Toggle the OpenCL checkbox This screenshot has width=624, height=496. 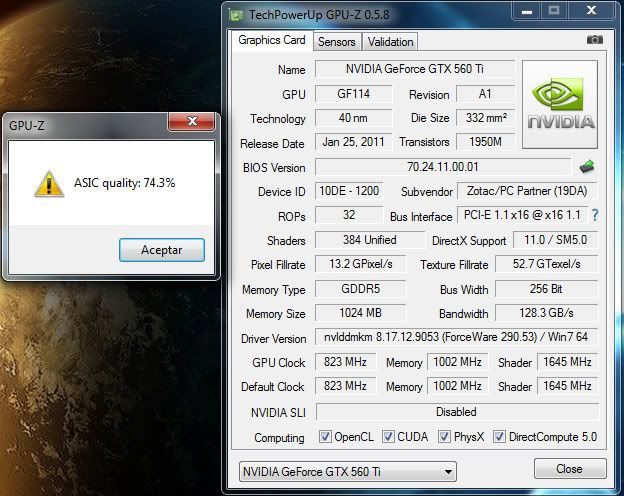click(x=325, y=437)
